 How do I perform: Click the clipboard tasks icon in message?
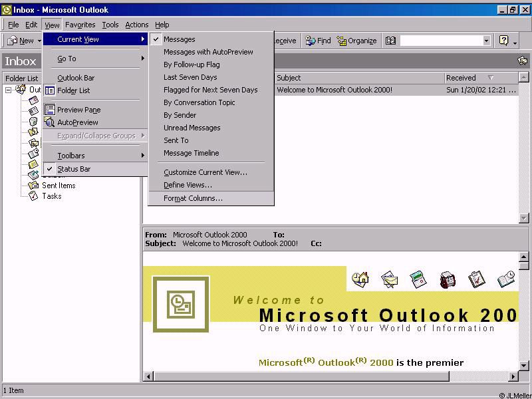click(x=476, y=279)
